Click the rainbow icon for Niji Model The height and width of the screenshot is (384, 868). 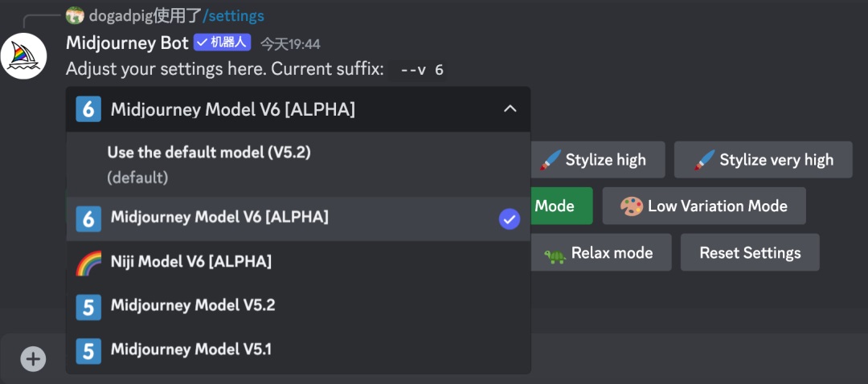pyautogui.click(x=88, y=262)
